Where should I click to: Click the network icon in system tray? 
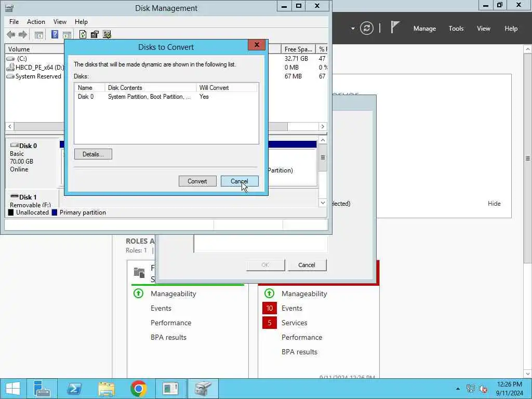470,389
